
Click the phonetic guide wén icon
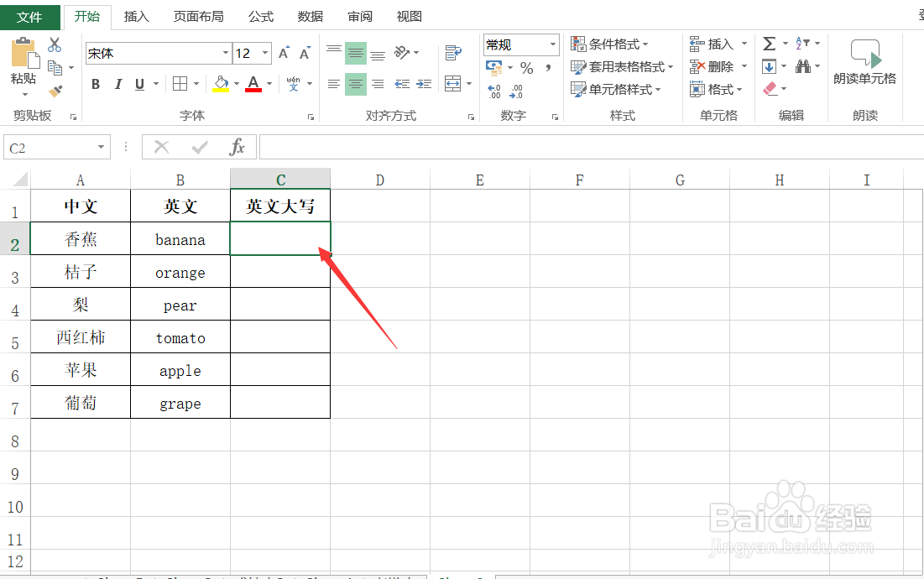pyautogui.click(x=294, y=84)
